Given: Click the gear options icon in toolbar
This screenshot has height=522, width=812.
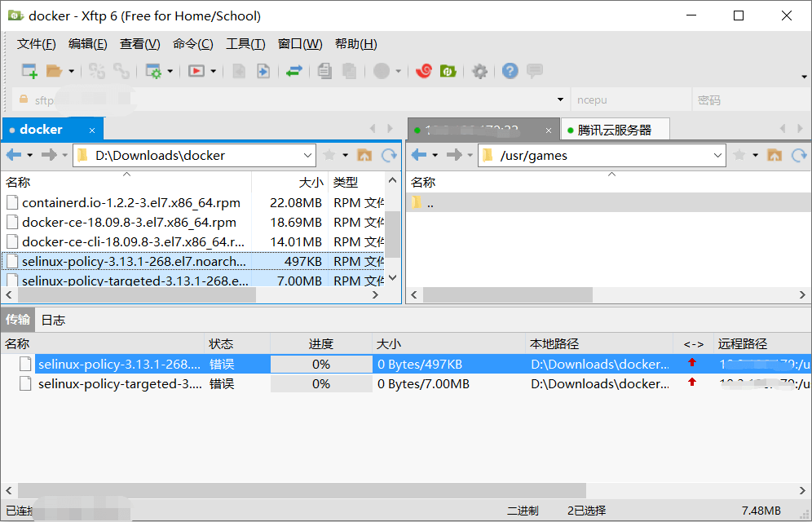Looking at the screenshot, I should (479, 71).
